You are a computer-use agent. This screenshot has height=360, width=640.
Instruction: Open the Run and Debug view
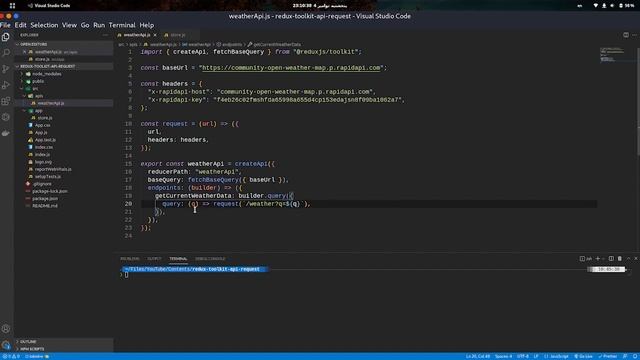(6, 85)
